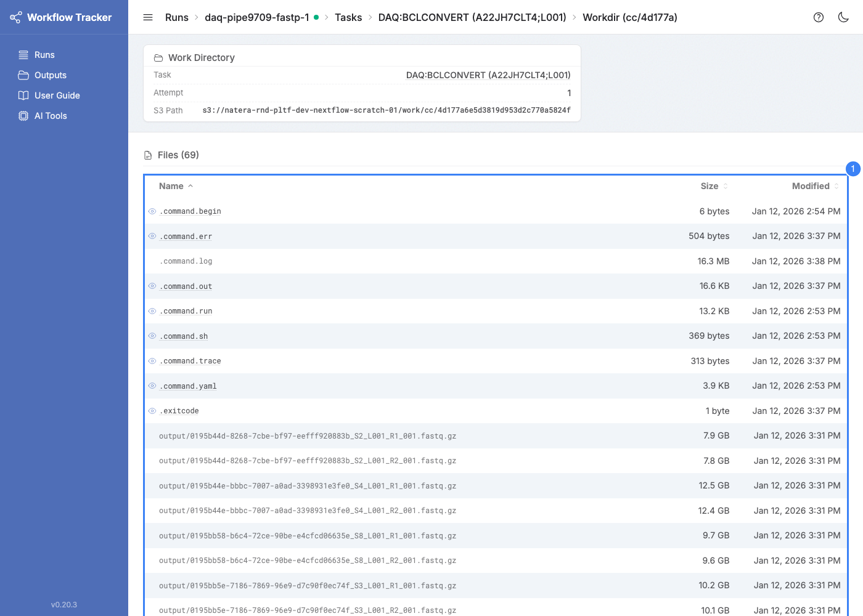
Task: Preview .command.yaml with eye icon
Action: tap(152, 386)
